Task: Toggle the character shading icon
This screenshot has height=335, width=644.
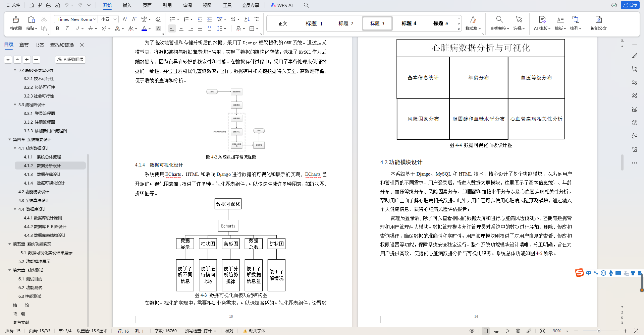Action: (x=158, y=28)
